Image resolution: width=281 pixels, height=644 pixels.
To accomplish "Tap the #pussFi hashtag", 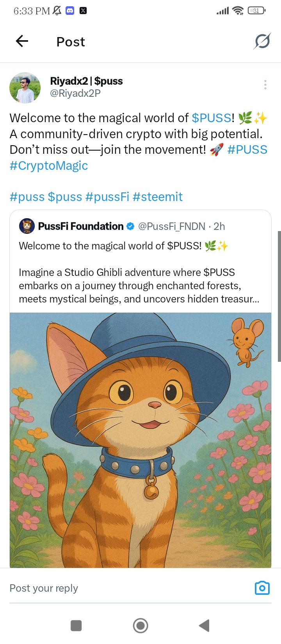I will (107, 197).
